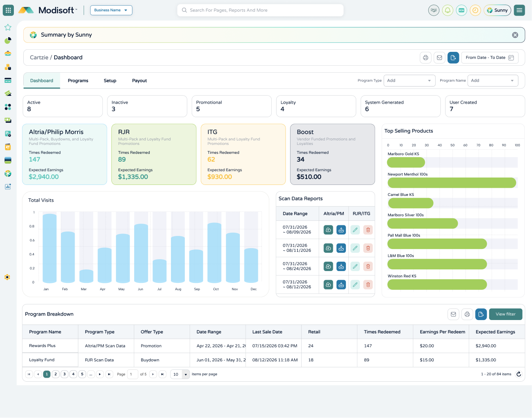532x418 pixels.
Task: Refresh the Program Breakdown grid
Action: point(519,374)
